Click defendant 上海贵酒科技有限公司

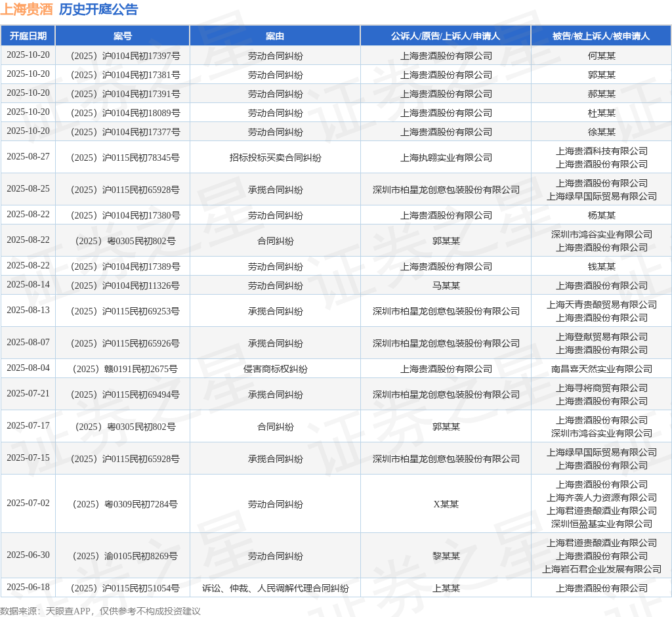pyautogui.click(x=601, y=151)
